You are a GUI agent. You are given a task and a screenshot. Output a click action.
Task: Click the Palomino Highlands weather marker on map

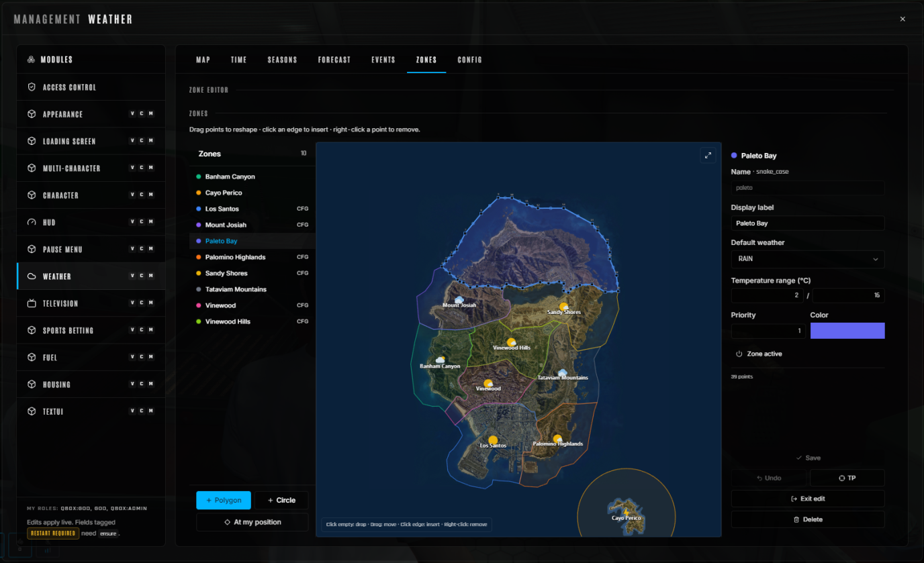pyautogui.click(x=557, y=438)
